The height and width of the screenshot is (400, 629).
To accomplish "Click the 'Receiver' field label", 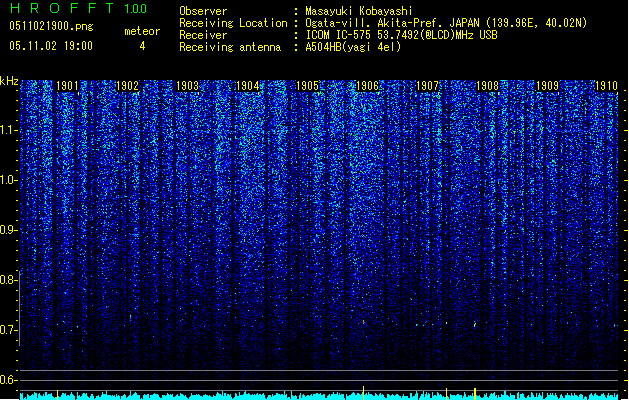I will [x=203, y=35].
